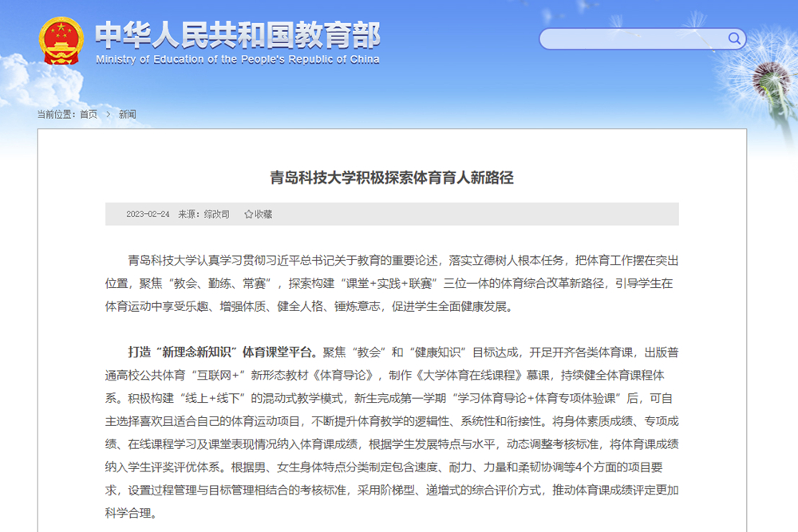Click the national emblem logo
Image resolution: width=798 pixels, height=532 pixels.
point(61,41)
